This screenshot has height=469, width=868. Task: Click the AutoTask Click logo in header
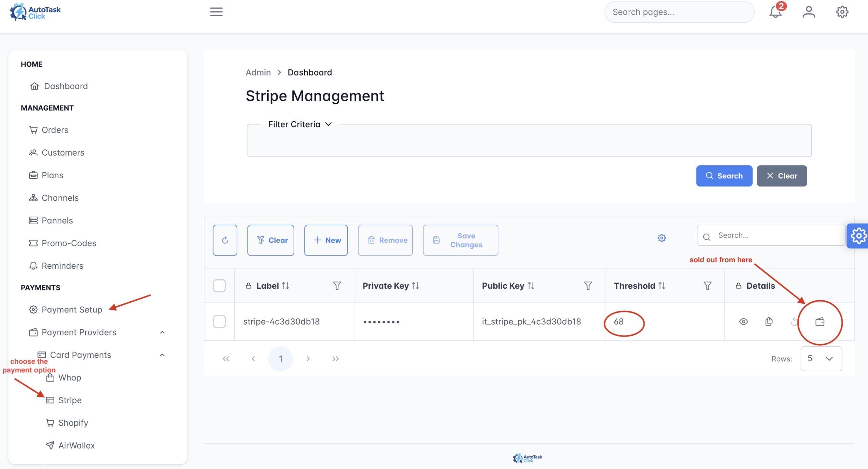[x=35, y=12]
